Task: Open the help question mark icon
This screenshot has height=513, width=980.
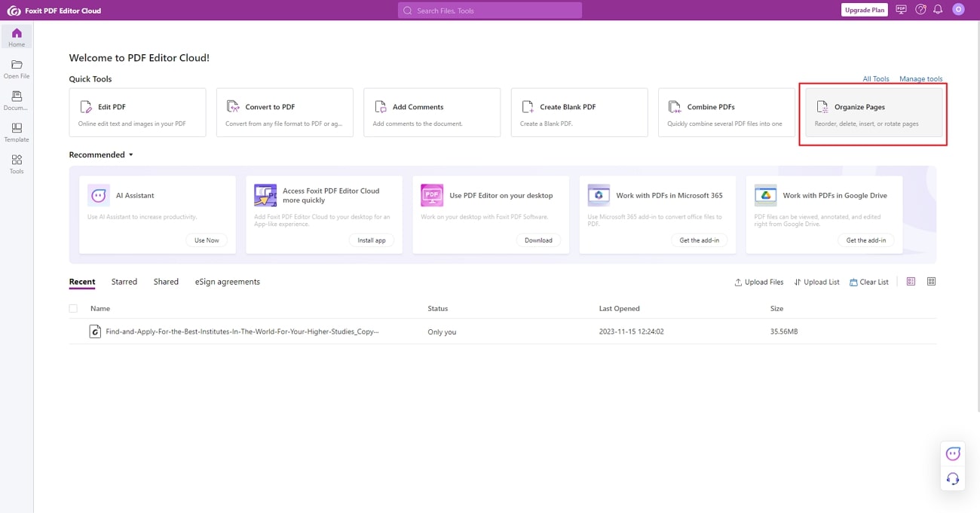Action: click(x=920, y=10)
